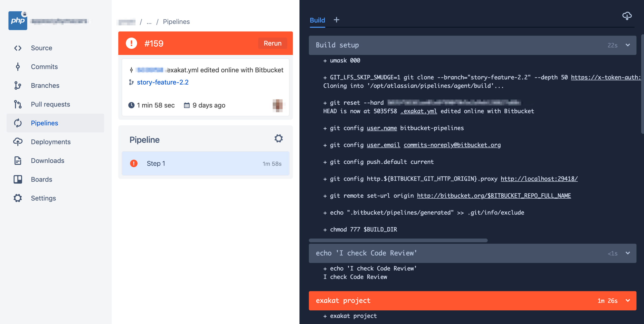The height and width of the screenshot is (324, 644).
Task: Open the .exakat.yml link in log
Action: point(419,111)
